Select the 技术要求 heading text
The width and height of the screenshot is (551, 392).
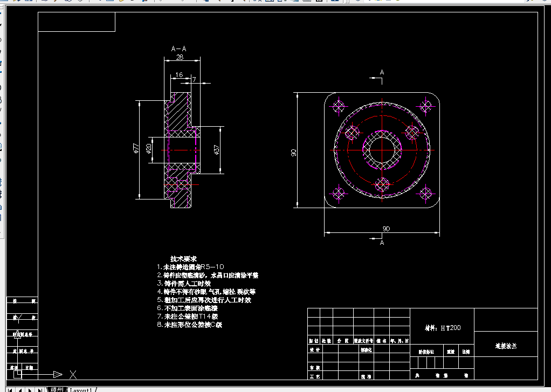click(x=183, y=259)
